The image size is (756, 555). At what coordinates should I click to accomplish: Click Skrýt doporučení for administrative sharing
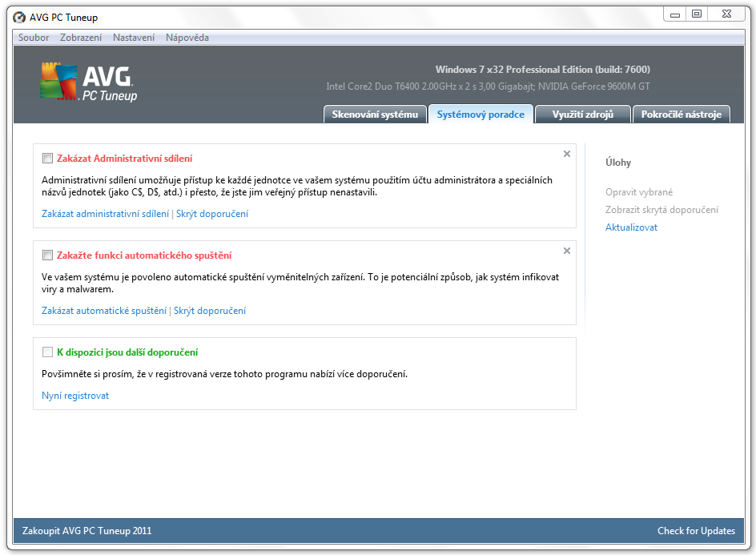pos(212,214)
